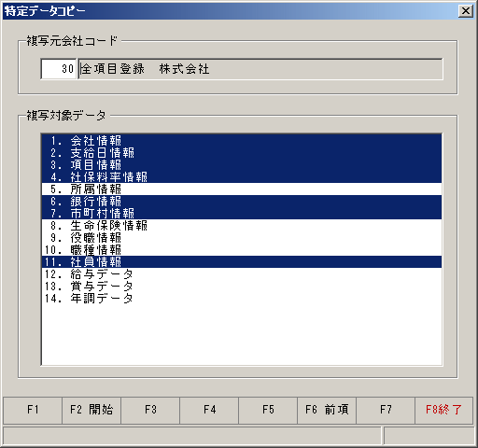The height and width of the screenshot is (448, 478).
Task: Select list row 7. 市町村情報
Action: [x=242, y=213]
